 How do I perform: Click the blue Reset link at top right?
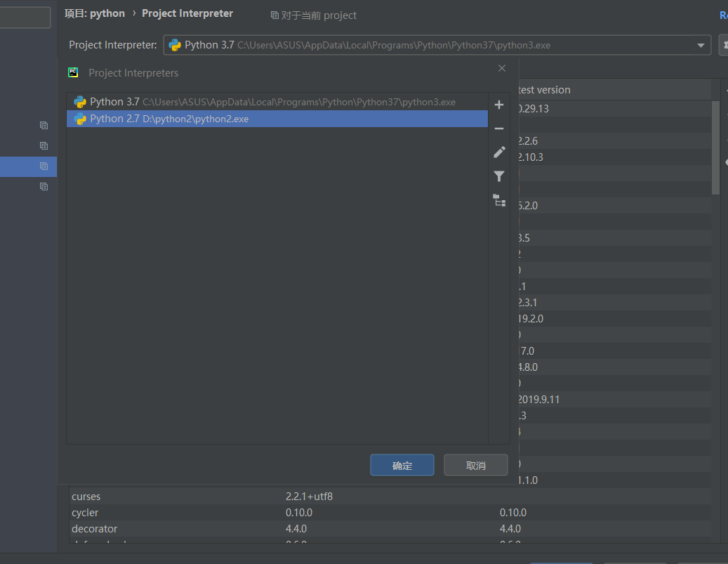pos(723,15)
